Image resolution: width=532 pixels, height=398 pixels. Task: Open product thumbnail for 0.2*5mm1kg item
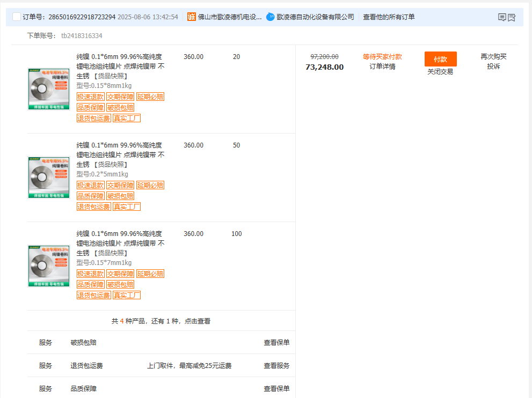[49, 178]
